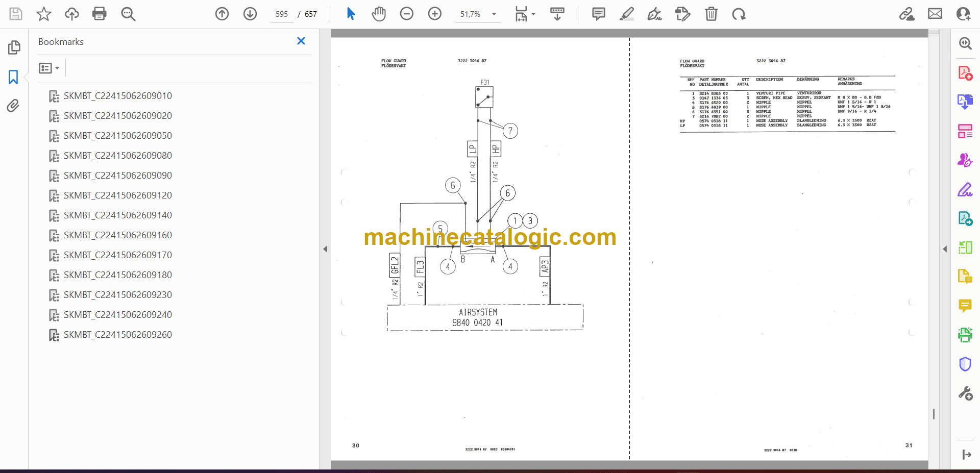The image size is (980, 473).
Task: Open the yellow Convert file tool
Action: click(965, 277)
